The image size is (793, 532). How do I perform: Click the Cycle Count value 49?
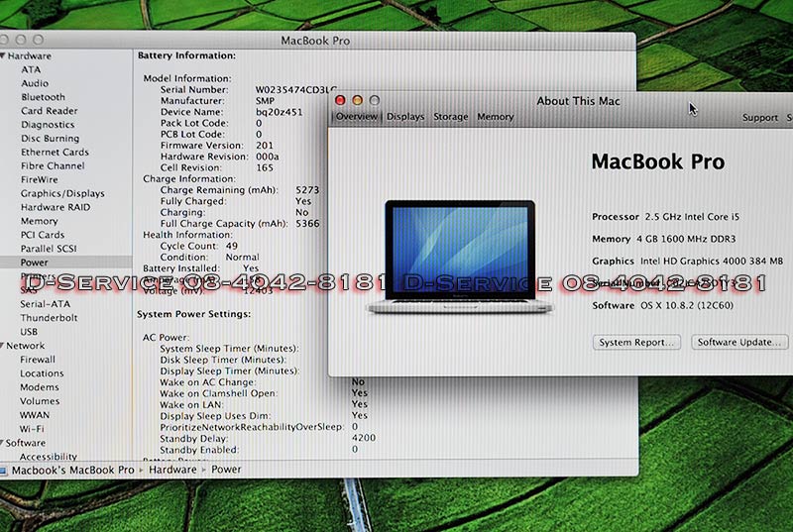[232, 246]
